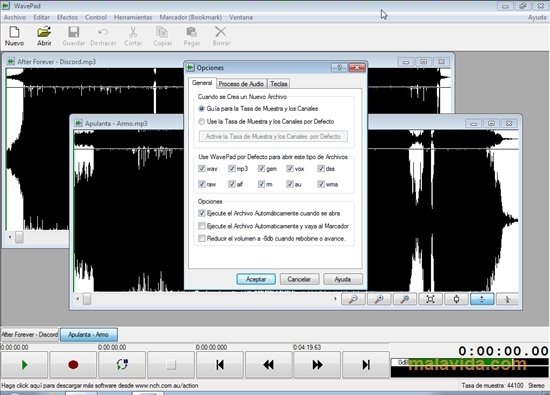
Task: Click scrollbar thumb in Apulanta window
Action: tap(87, 299)
